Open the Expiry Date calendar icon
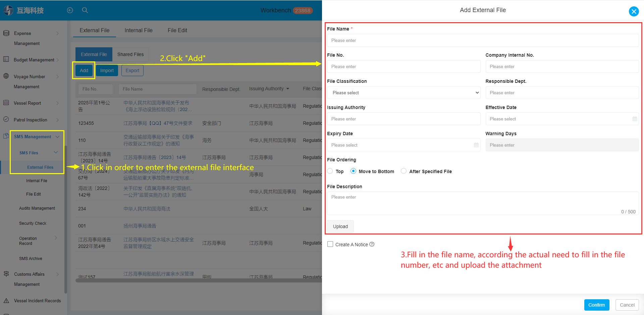Viewport: 644px width, 315px height. pos(476,145)
